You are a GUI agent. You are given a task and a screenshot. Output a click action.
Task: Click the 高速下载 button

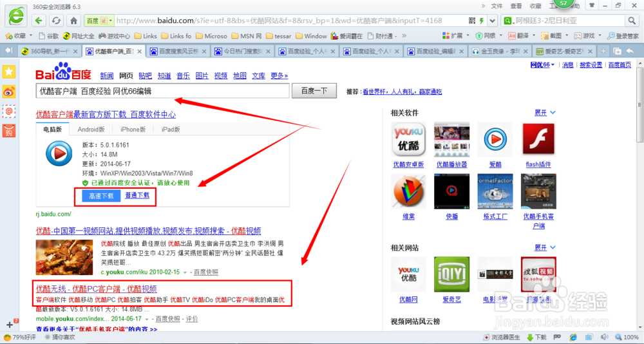[x=100, y=196]
